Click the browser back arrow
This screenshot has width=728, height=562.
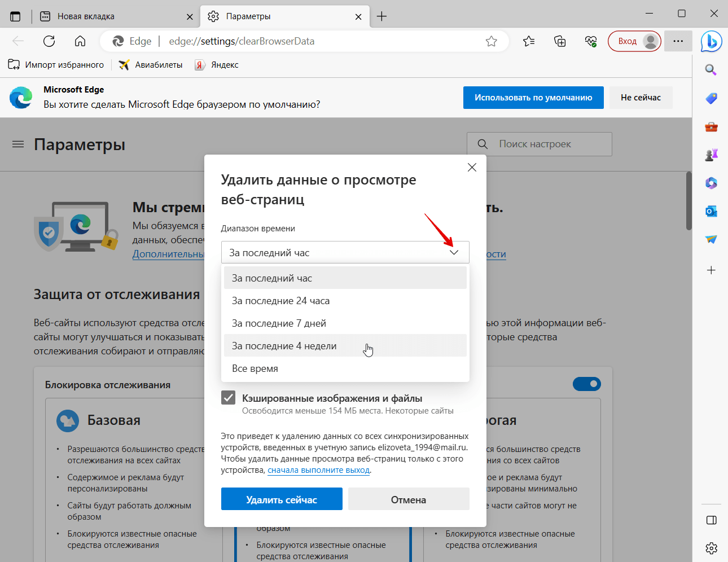18,41
